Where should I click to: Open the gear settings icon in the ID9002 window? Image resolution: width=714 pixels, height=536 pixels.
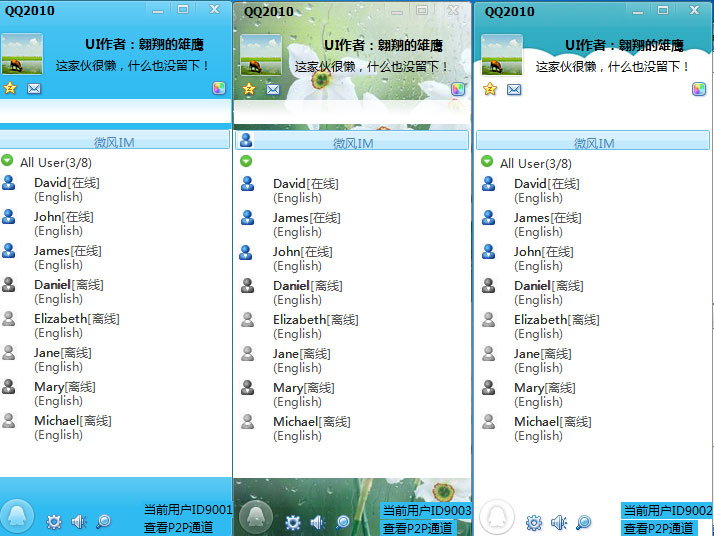tap(534, 522)
